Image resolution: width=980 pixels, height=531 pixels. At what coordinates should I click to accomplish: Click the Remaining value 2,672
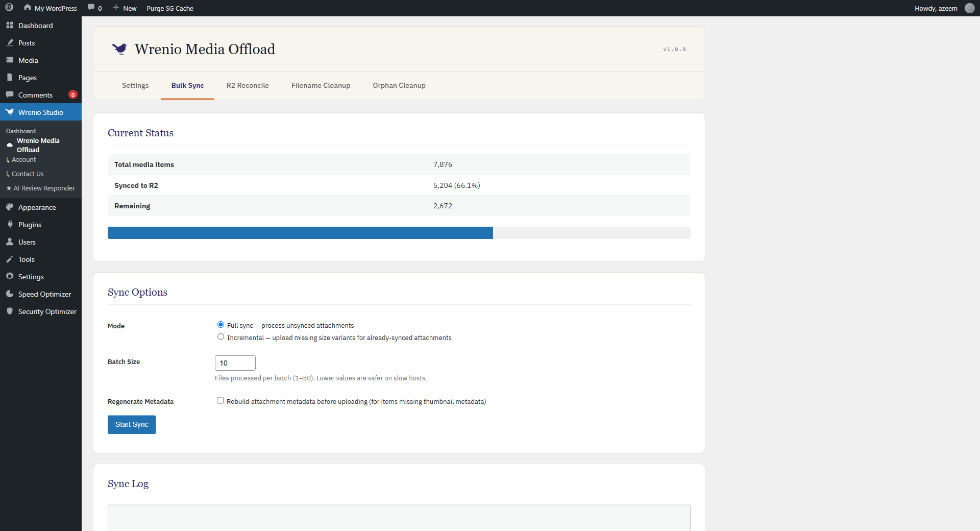443,206
